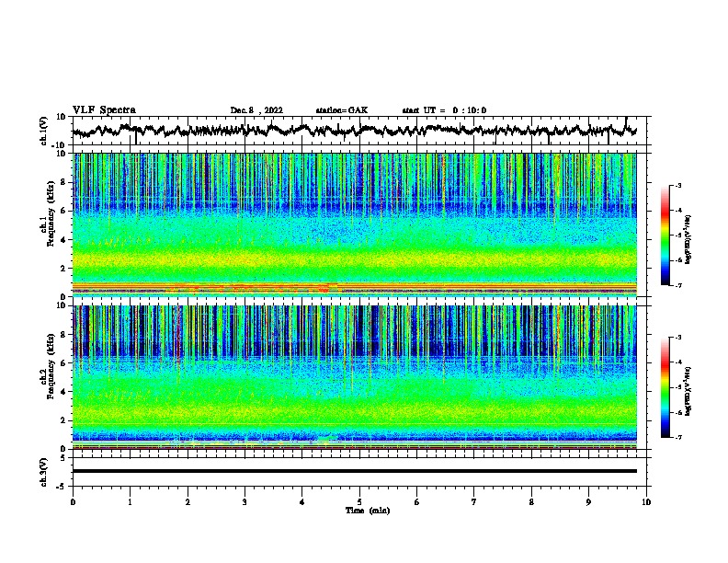
Task: Click the ch.2 color scale bar
Action: coord(665,387)
